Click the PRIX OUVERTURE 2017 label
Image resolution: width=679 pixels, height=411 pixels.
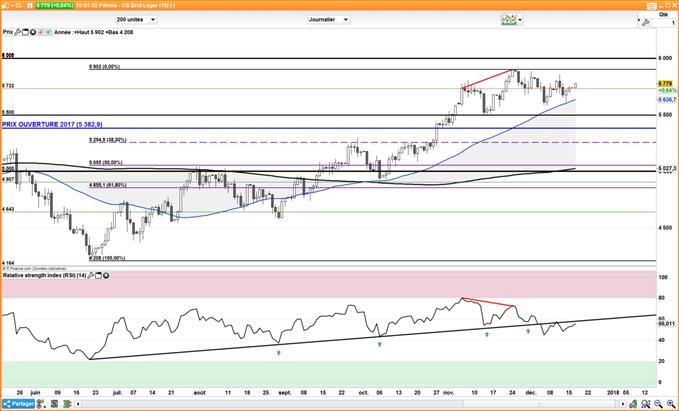pyautogui.click(x=52, y=124)
